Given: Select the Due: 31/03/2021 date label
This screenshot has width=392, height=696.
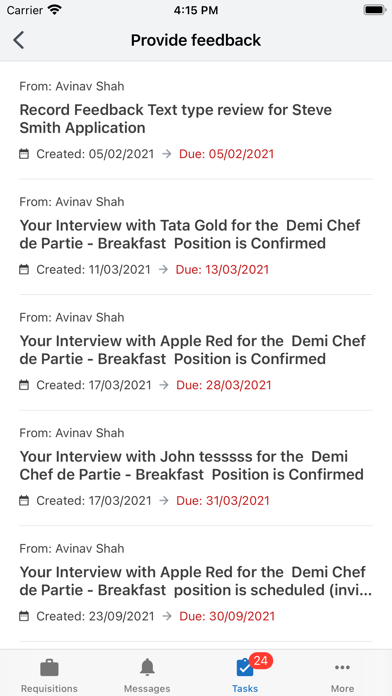Looking at the screenshot, I should click(223, 501).
